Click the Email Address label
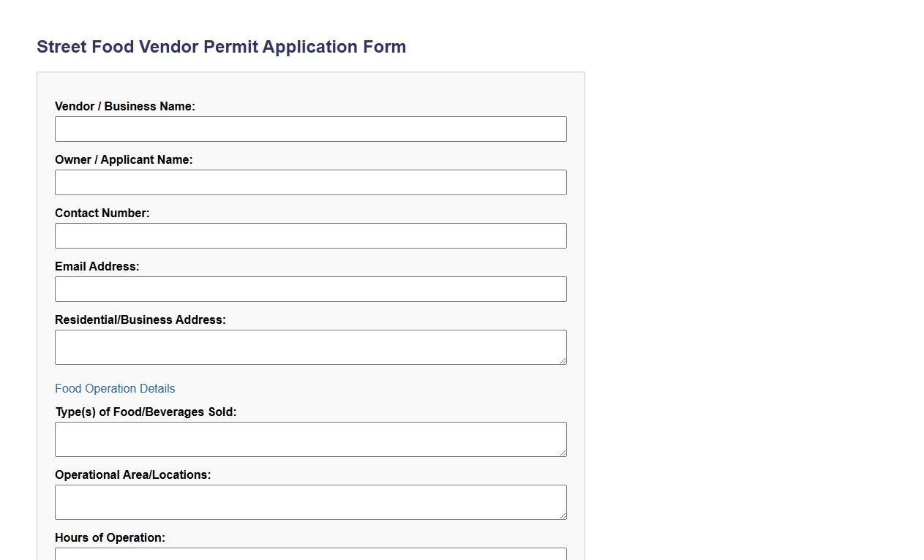Screen dimensions: 924x560 [x=97, y=266]
